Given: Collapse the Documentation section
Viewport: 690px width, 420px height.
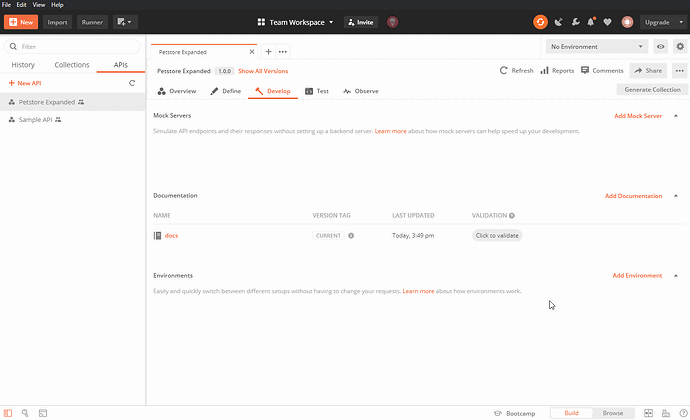Looking at the screenshot, I should 676,196.
